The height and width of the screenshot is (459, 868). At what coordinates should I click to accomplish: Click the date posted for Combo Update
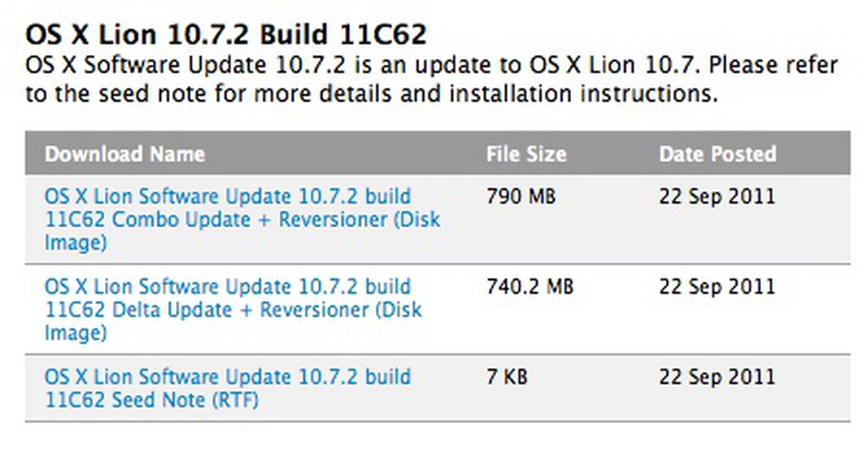(x=717, y=196)
